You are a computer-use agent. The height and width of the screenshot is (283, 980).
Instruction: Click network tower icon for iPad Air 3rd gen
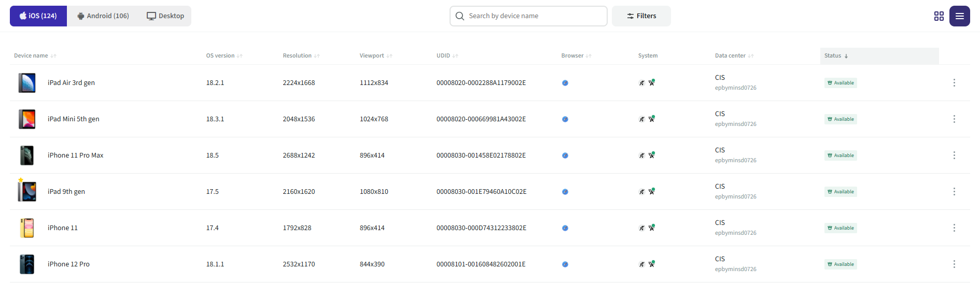pos(652,82)
